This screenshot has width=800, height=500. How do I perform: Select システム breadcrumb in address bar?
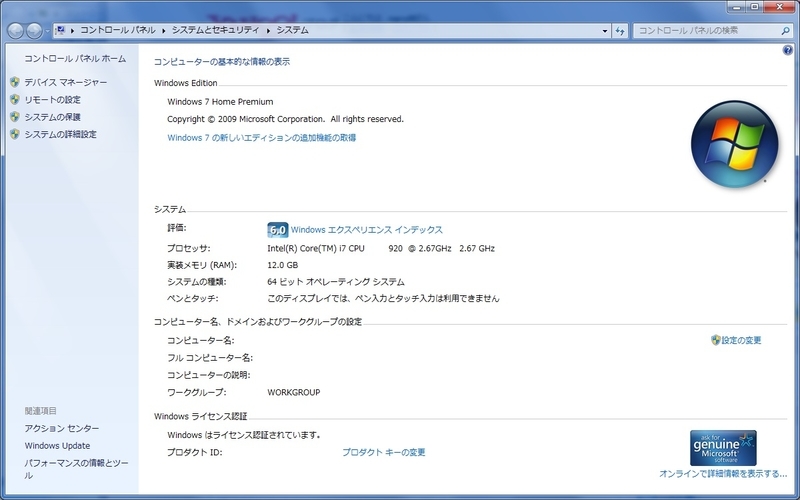[x=292, y=30]
